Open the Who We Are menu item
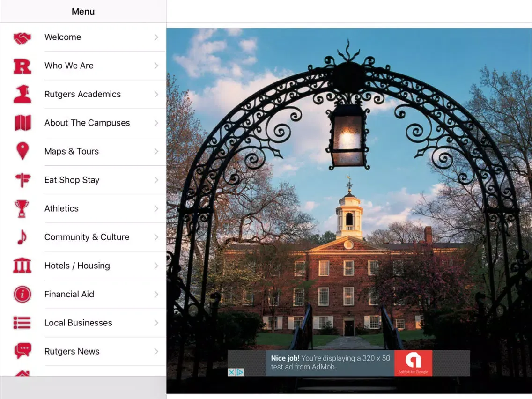The height and width of the screenshot is (399, 532). 83,66
